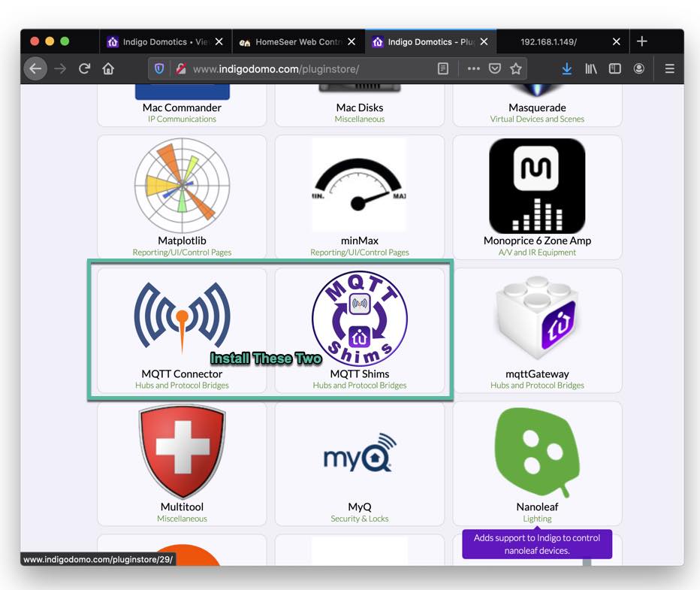Select the Indigo Domotics Plugin tab
700x590 pixels.
point(430,41)
